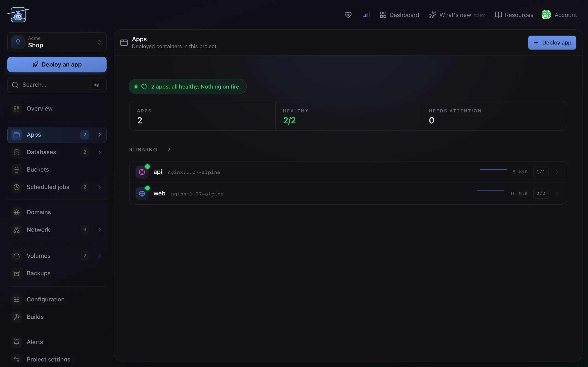Click the web app globe icon
Screen dimensions: 588x367
tap(142, 193)
